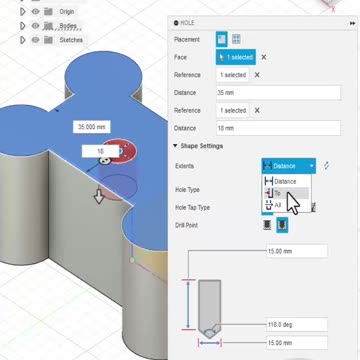Edit the hole diameter 15.00 mm field
This screenshot has height=360, width=360.
tap(297, 343)
